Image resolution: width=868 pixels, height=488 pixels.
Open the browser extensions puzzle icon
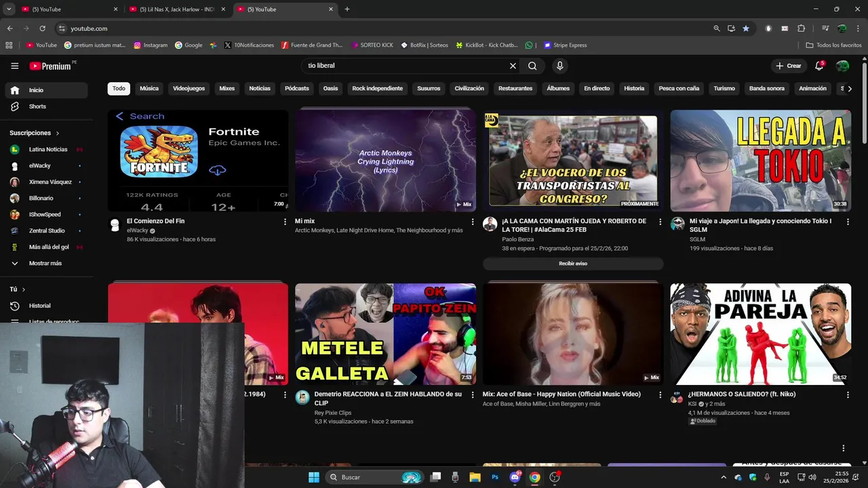click(x=801, y=28)
